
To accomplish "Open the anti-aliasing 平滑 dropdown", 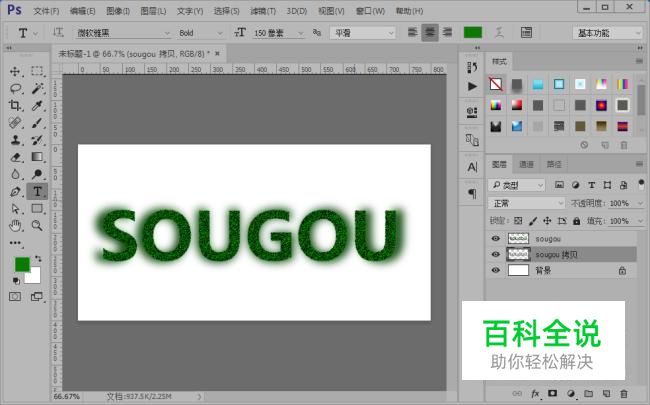I will (362, 33).
